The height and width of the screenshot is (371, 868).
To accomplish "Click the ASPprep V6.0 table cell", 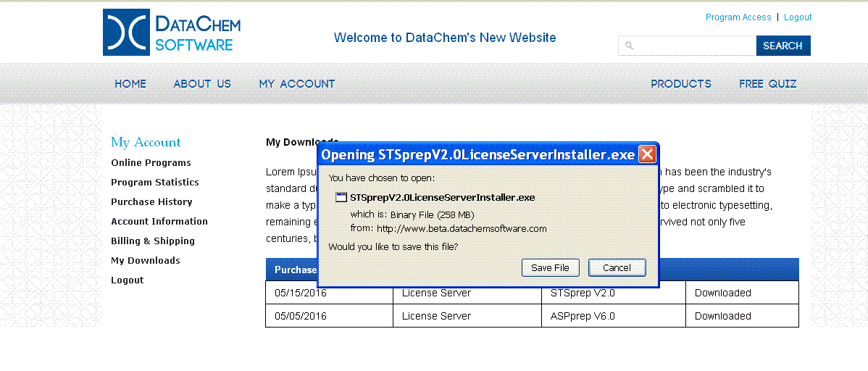I will pyautogui.click(x=614, y=316).
